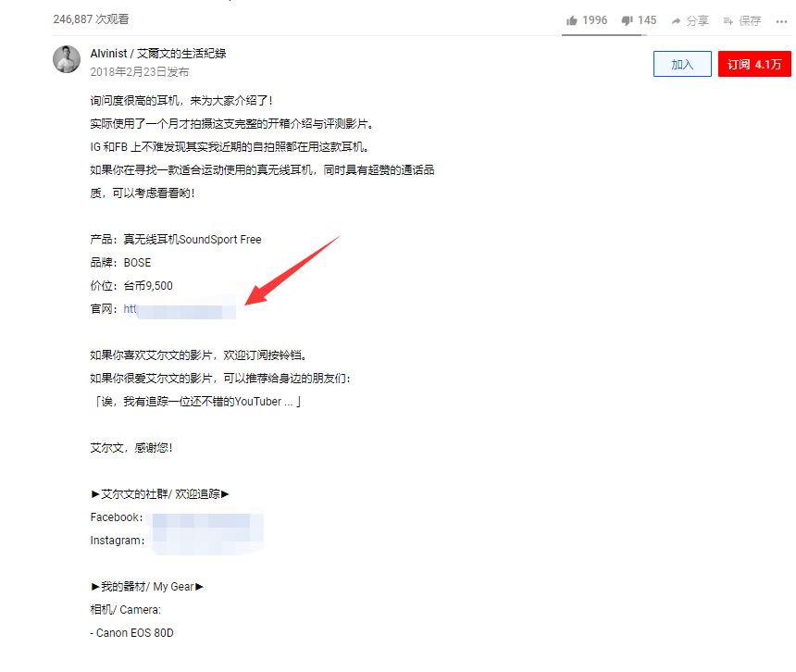This screenshot has height=672, width=796.
Task: Subscribe with the red 订阅 4.1万 button
Action: click(754, 64)
